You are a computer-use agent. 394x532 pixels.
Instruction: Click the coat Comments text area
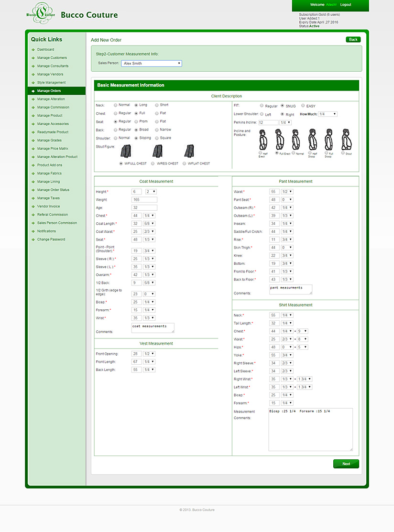[x=153, y=328]
